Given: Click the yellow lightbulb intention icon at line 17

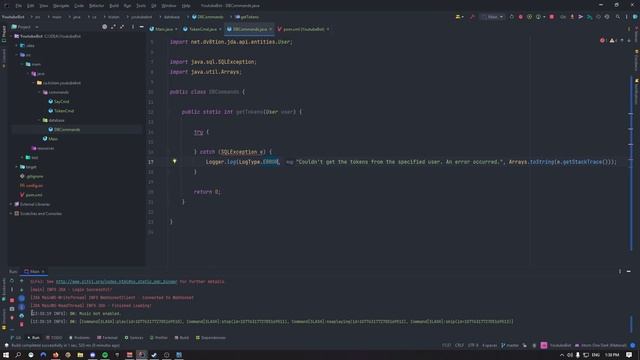Looking at the screenshot, I should [x=174, y=161].
